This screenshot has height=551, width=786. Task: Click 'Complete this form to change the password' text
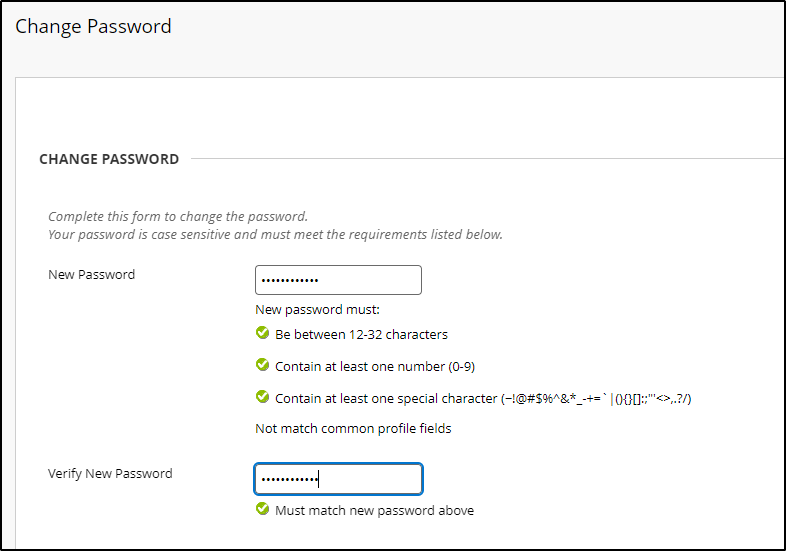point(178,216)
